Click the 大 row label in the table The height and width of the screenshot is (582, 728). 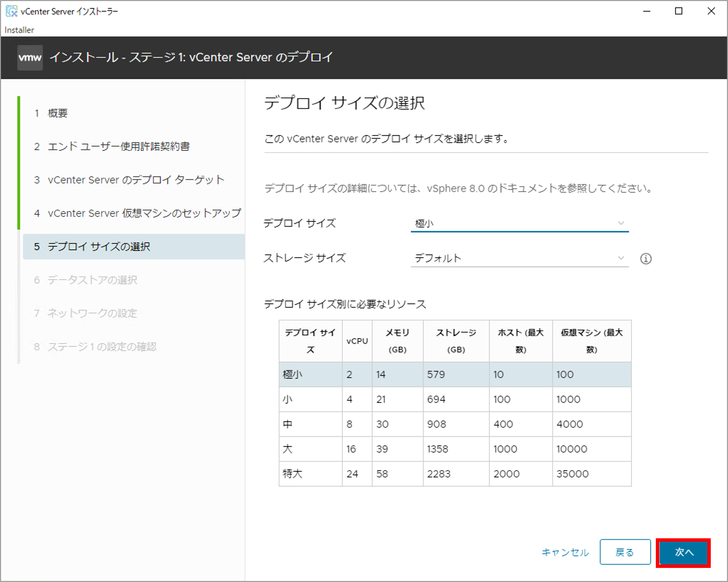point(288,449)
